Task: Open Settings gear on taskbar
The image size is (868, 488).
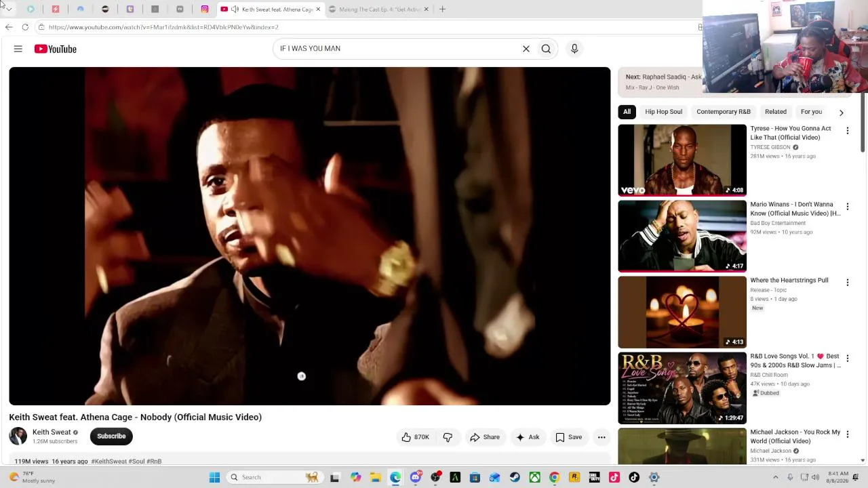Action: [x=654, y=477]
